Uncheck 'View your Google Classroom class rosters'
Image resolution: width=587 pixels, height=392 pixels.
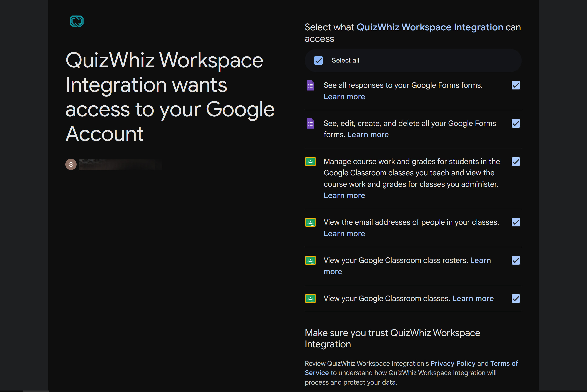(516, 260)
